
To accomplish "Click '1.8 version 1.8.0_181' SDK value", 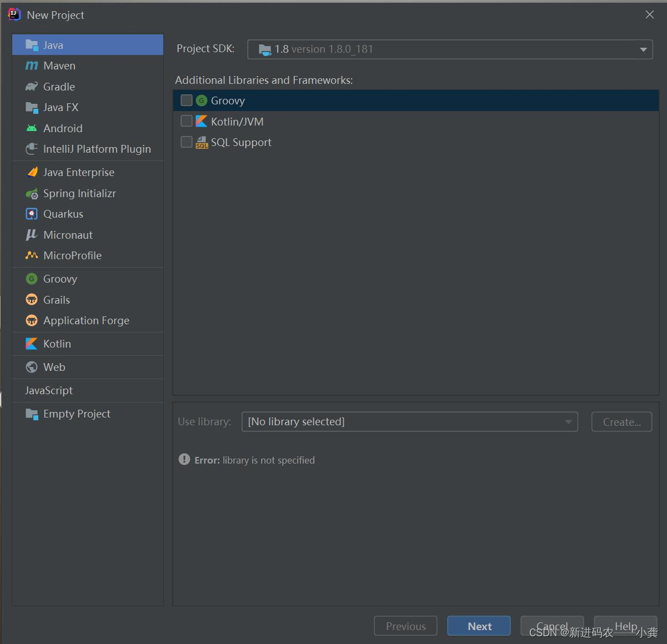I will (324, 49).
